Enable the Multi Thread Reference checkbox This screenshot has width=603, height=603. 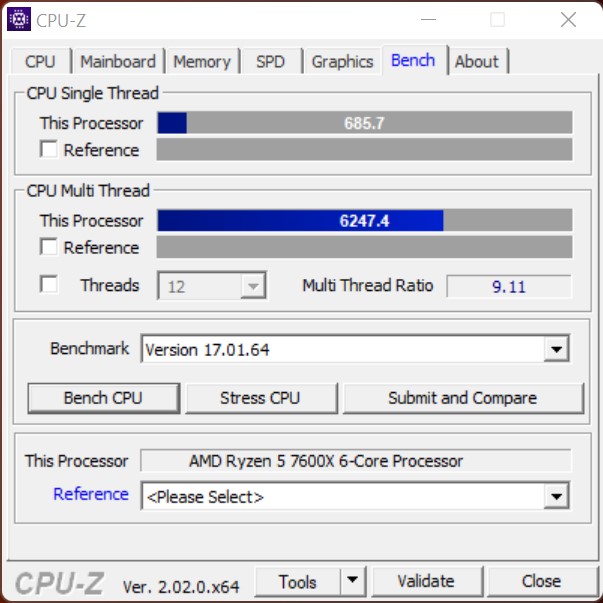click(x=49, y=247)
